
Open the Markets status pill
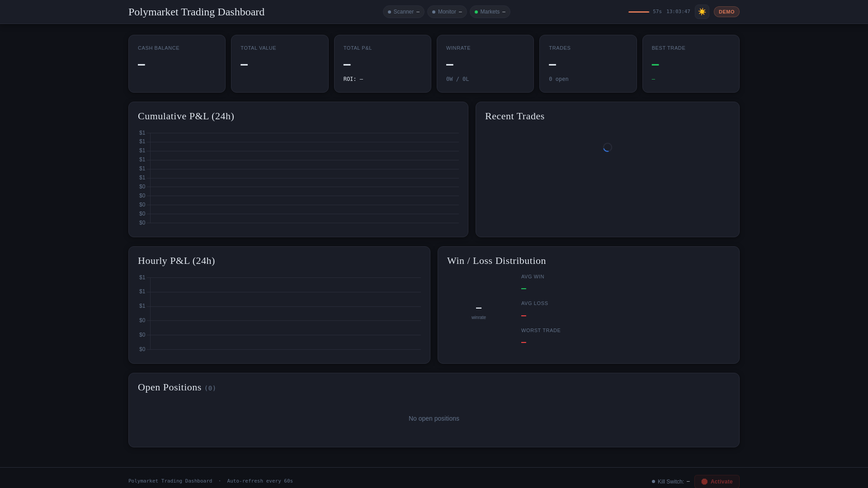click(x=490, y=12)
